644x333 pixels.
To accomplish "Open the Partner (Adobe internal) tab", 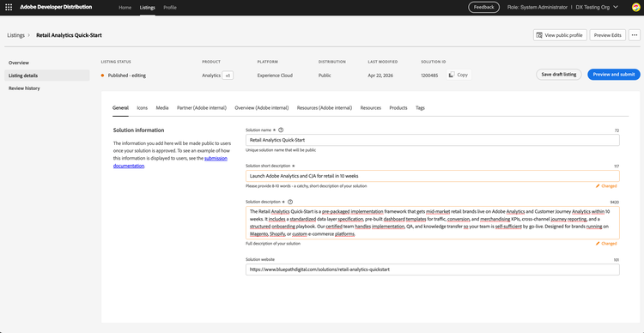I will 202,108.
